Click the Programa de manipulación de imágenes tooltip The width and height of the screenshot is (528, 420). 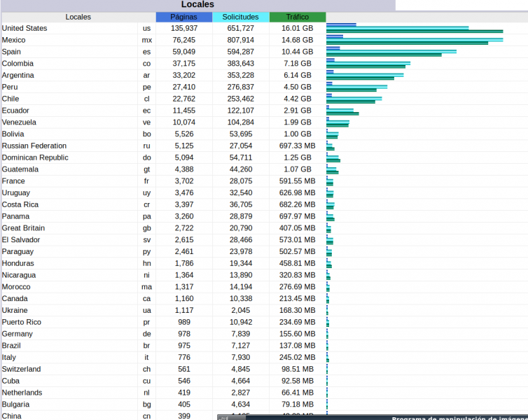tap(455, 417)
